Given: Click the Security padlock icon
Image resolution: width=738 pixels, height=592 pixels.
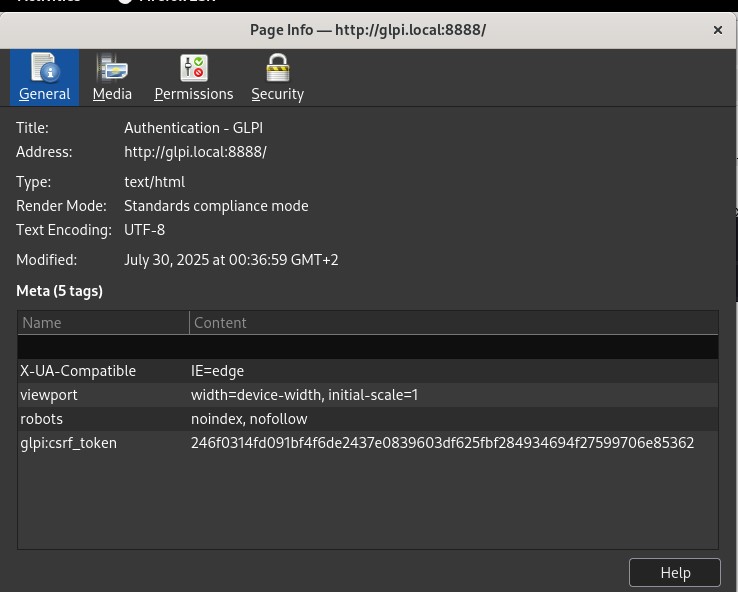Looking at the screenshot, I should [277, 68].
